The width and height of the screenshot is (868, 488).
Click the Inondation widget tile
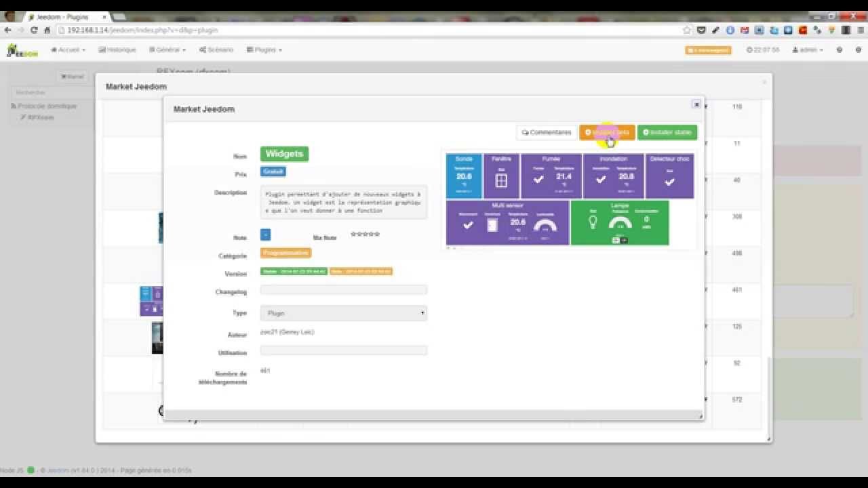coord(614,176)
